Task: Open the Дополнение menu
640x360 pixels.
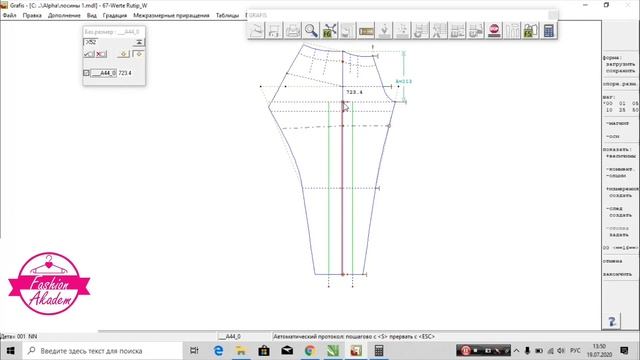Action: pos(64,16)
